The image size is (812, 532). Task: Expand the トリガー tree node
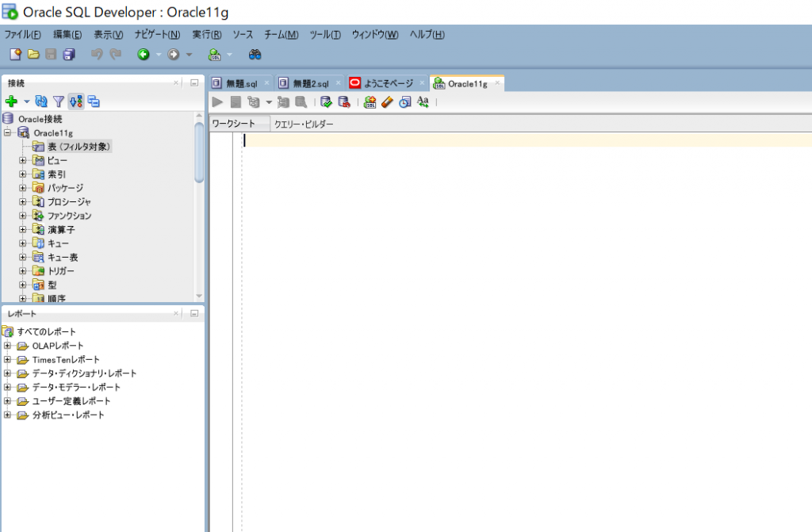(23, 271)
